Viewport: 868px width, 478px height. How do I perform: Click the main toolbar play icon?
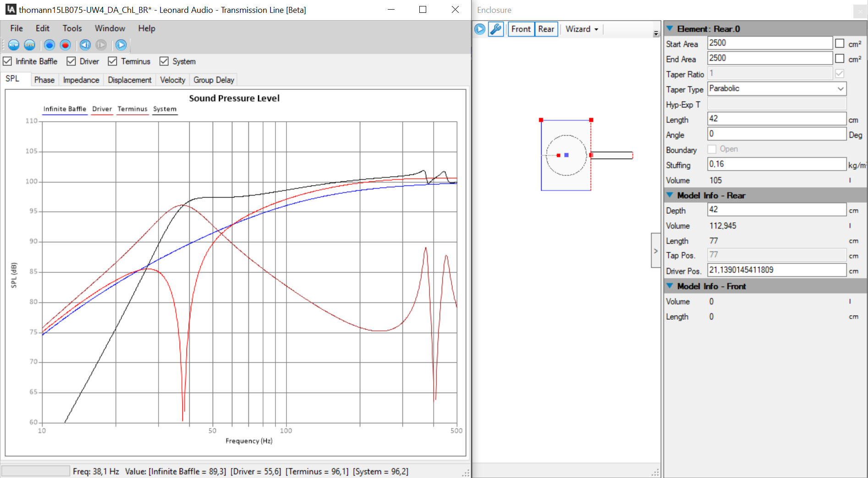coord(121,45)
